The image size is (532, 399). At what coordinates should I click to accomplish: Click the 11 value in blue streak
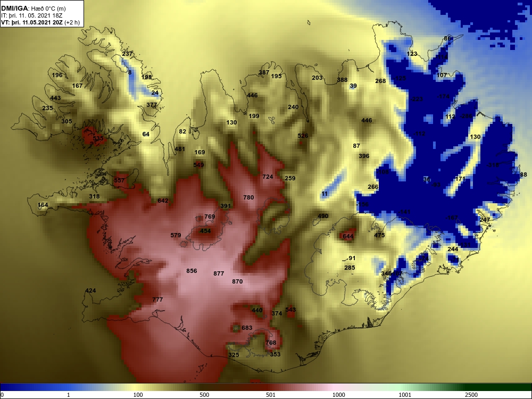(x=325, y=194)
